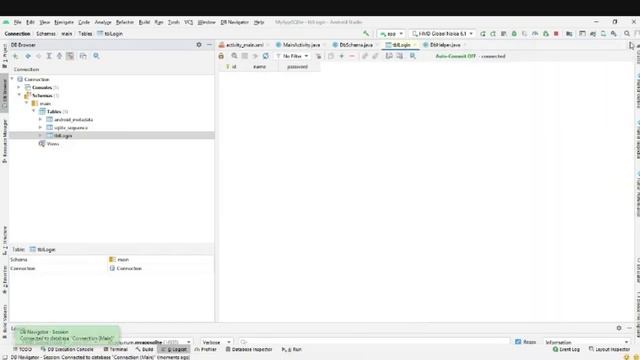This screenshot has width=640, height=360.
Task: Click the password column header
Action: point(297,67)
